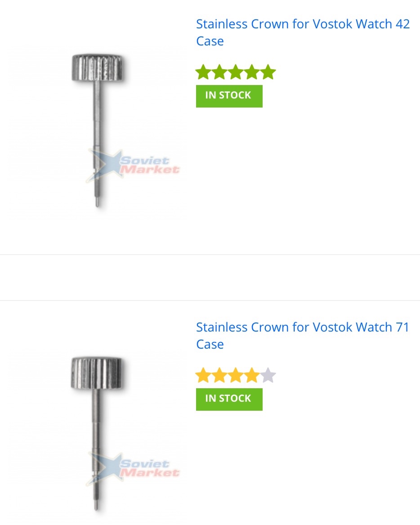
Task: Click the gray empty star of 71 Case rating
Action: pos(268,375)
